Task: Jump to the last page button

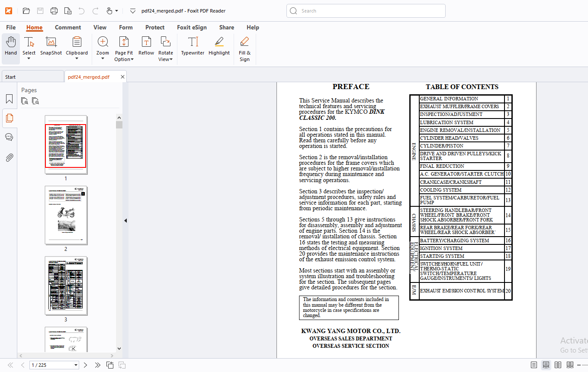Action: (x=97, y=365)
